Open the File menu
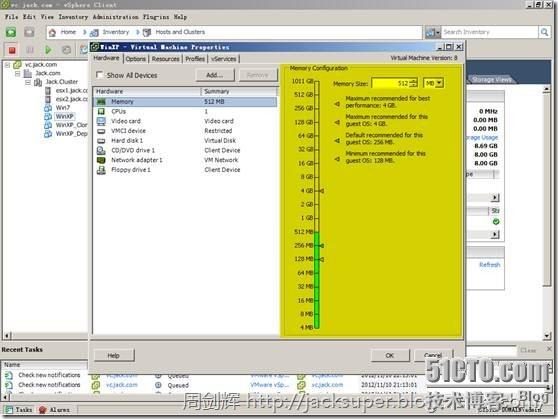Image resolution: width=558 pixels, height=419 pixels. click(11, 17)
